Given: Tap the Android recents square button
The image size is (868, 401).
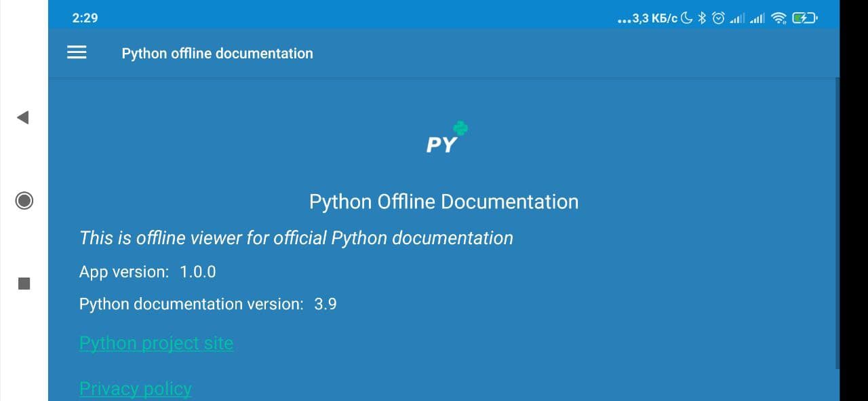Looking at the screenshot, I should point(24,283).
